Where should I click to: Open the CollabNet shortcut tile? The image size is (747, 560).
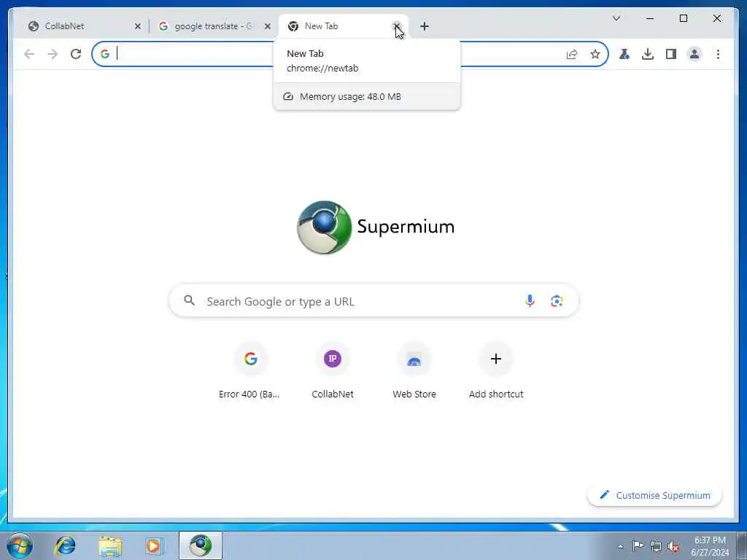[333, 370]
